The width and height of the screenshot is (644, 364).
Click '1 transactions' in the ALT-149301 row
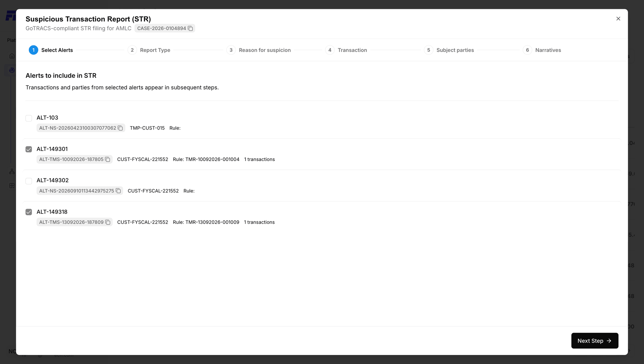[x=260, y=159]
